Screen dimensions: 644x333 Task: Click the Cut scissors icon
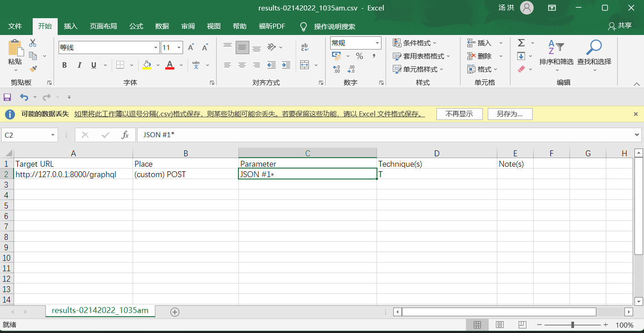point(33,43)
